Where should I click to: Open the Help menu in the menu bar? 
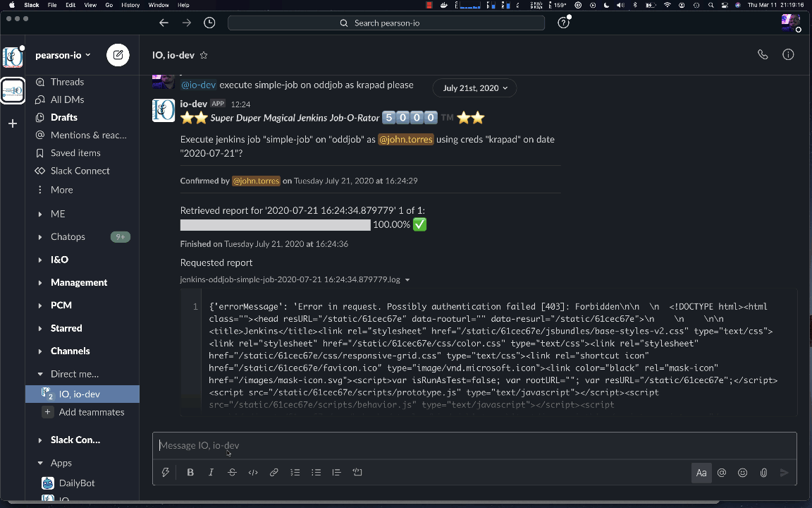183,5
